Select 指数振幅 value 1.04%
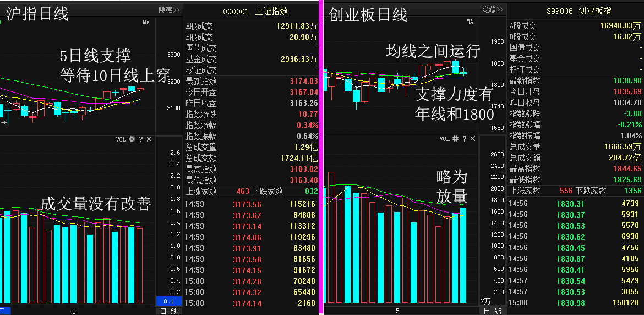 (x=630, y=135)
